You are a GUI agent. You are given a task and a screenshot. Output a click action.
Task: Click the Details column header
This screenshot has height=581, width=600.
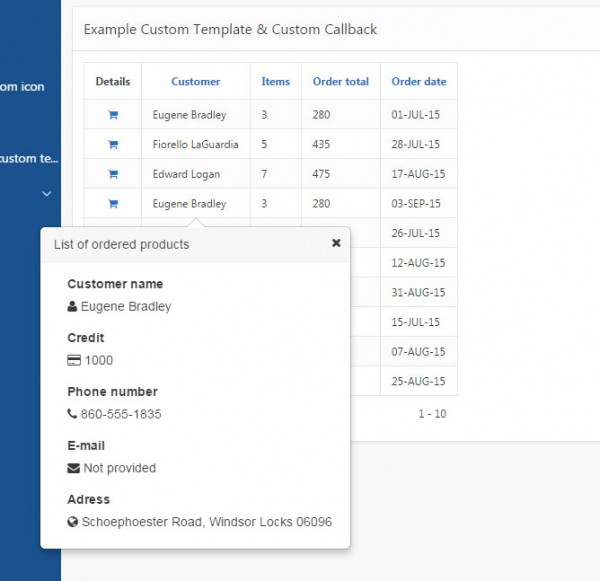pos(113,82)
